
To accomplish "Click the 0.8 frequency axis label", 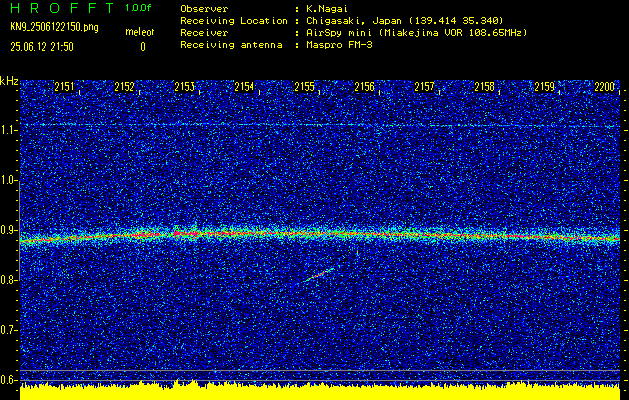I will (9, 280).
